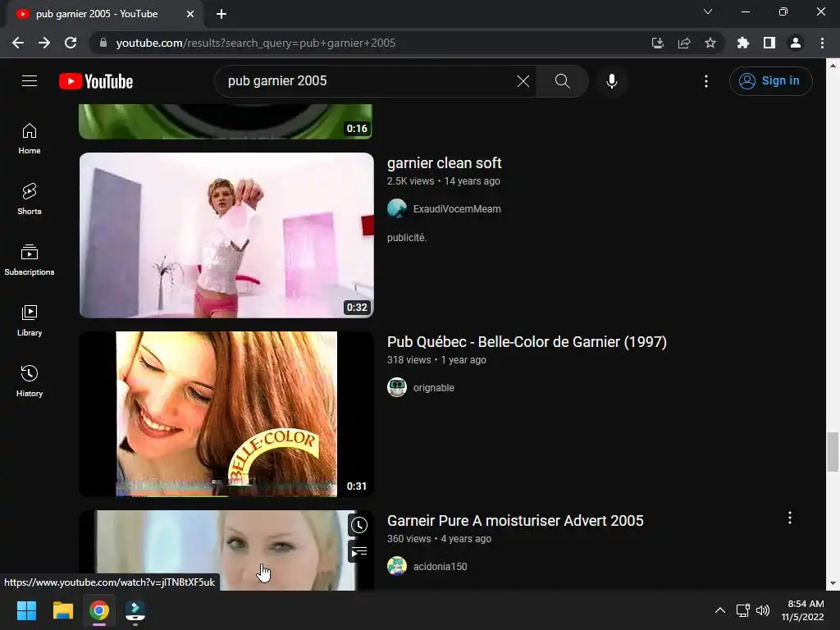Go forward with browser forward arrow
The image size is (840, 630).
tap(44, 43)
